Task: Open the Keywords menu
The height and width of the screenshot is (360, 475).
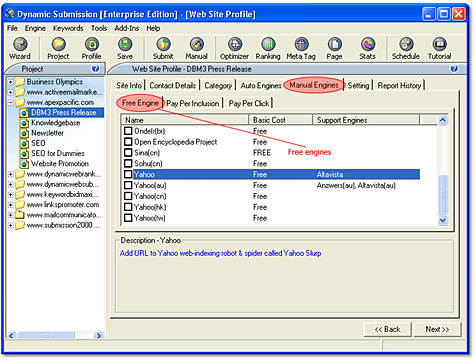Action: pos(68,28)
